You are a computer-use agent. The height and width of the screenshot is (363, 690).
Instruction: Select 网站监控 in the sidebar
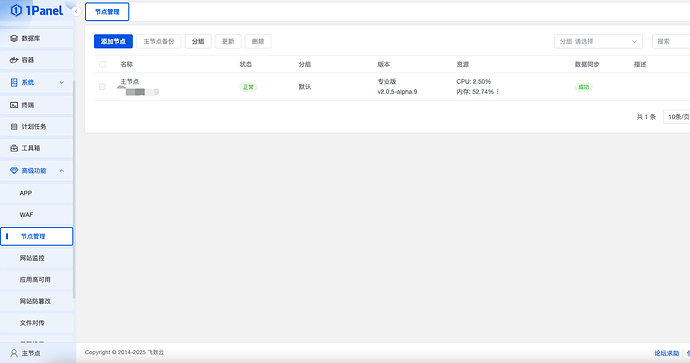[x=37, y=258]
